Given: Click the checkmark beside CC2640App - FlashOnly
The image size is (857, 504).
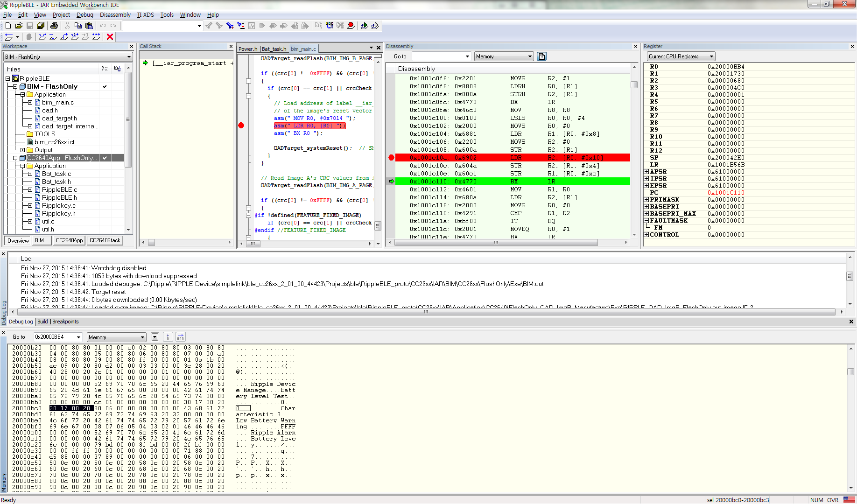Looking at the screenshot, I should pos(105,158).
